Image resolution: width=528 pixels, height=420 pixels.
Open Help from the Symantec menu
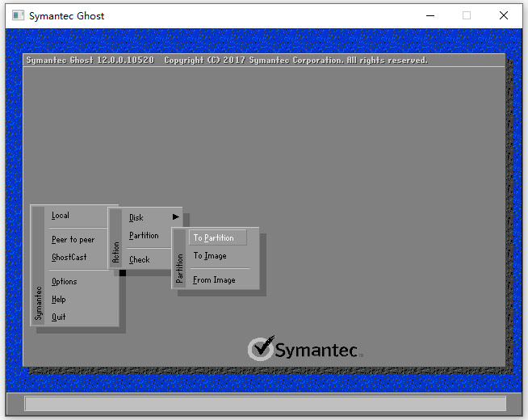59,299
